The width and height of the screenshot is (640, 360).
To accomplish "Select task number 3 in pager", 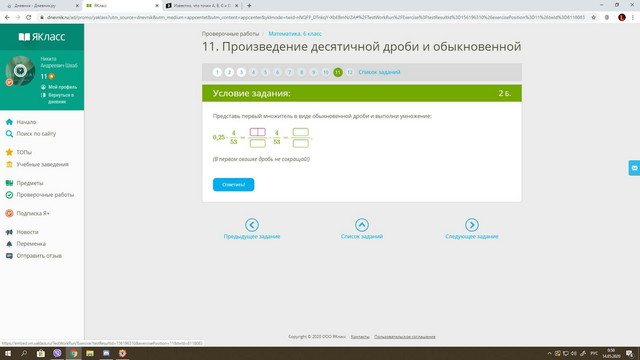I will [x=241, y=72].
